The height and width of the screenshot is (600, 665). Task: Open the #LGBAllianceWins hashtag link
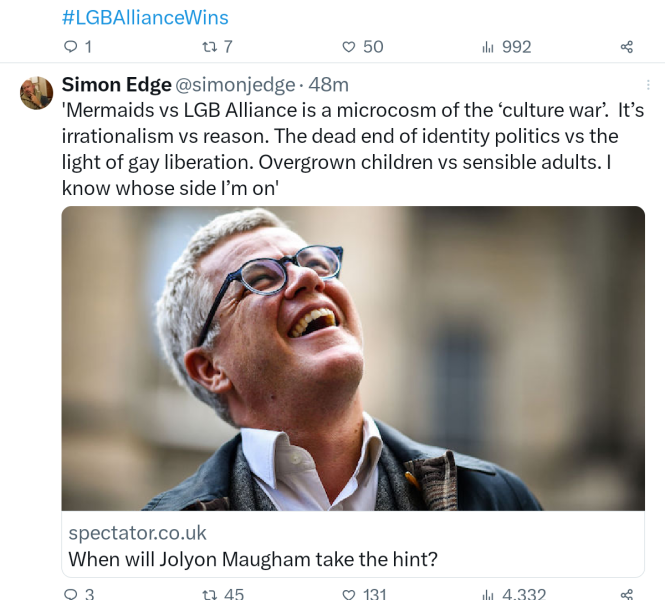[x=145, y=18]
